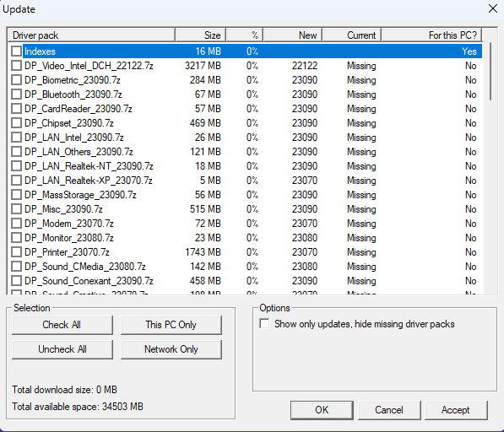Confirm with the OK button

point(322,410)
